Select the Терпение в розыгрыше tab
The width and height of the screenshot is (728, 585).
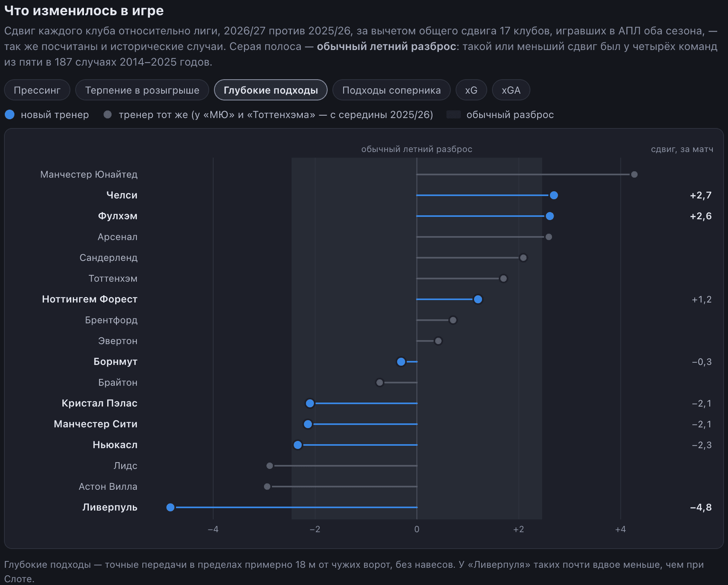(142, 90)
